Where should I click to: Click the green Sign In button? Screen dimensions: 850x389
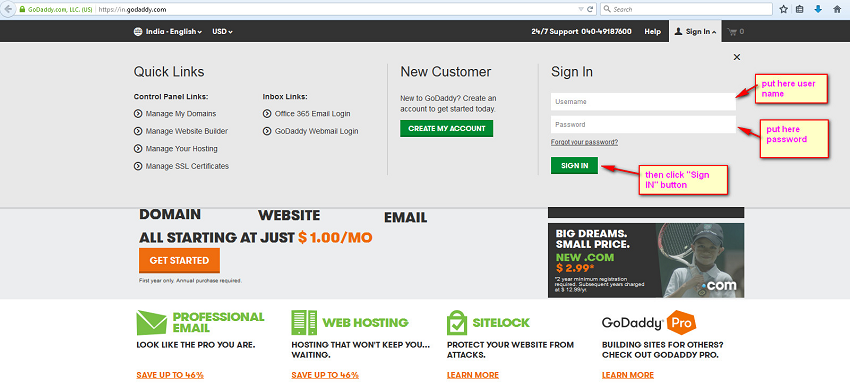point(574,166)
